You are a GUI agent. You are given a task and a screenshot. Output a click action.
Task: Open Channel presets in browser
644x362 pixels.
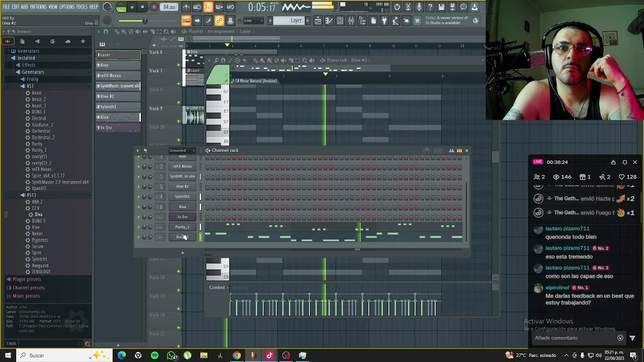click(x=28, y=288)
